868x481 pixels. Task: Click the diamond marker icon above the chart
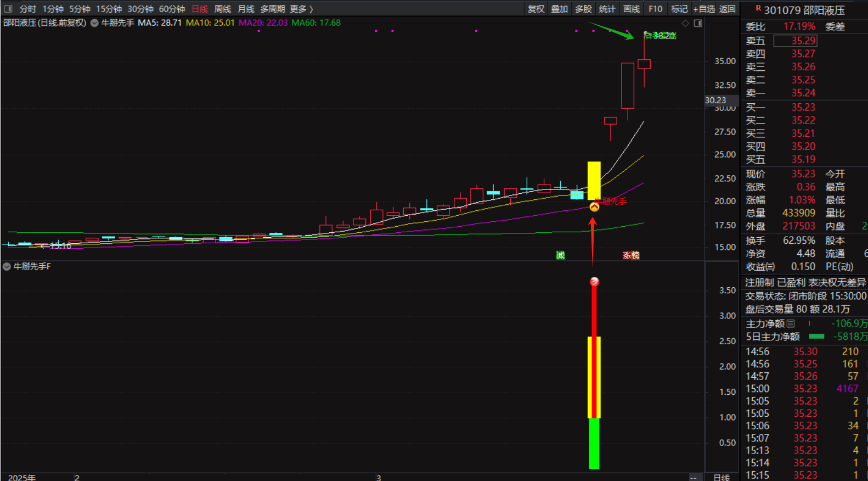pos(685,23)
